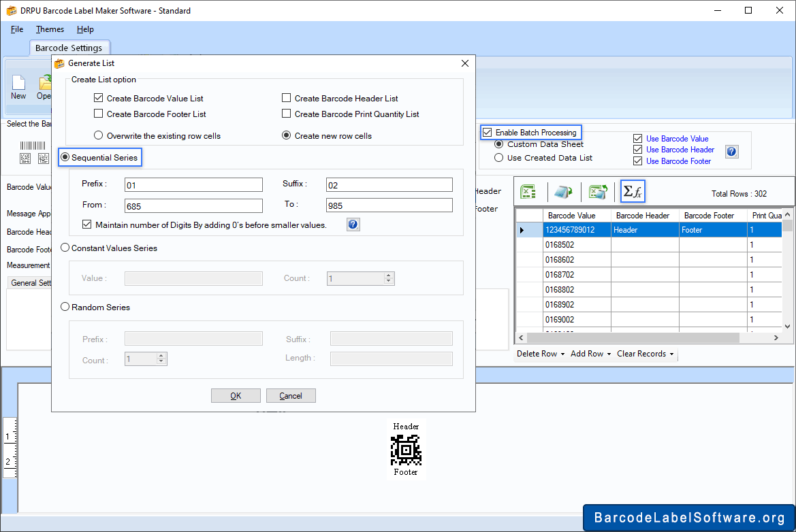
Task: Click table scroll up arrow
Action: click(787, 214)
